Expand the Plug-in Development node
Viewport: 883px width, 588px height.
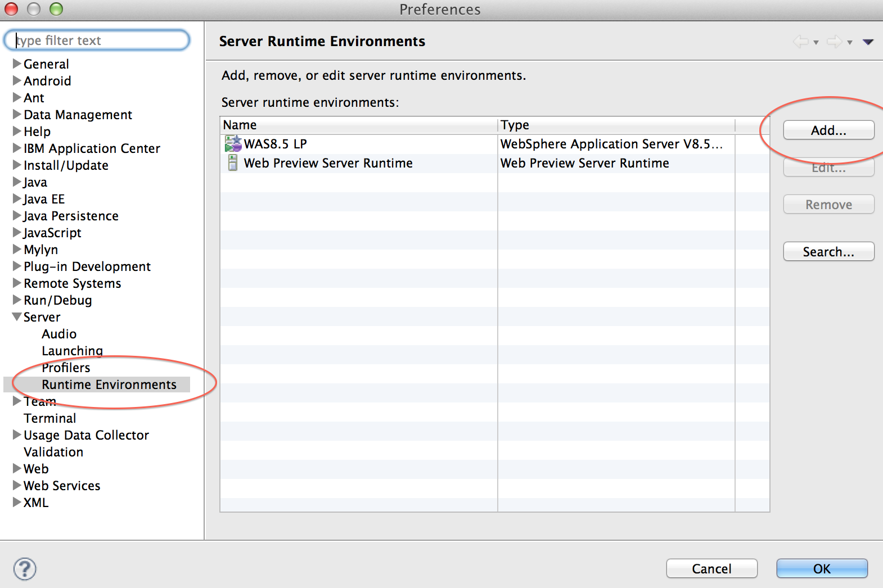click(x=17, y=266)
